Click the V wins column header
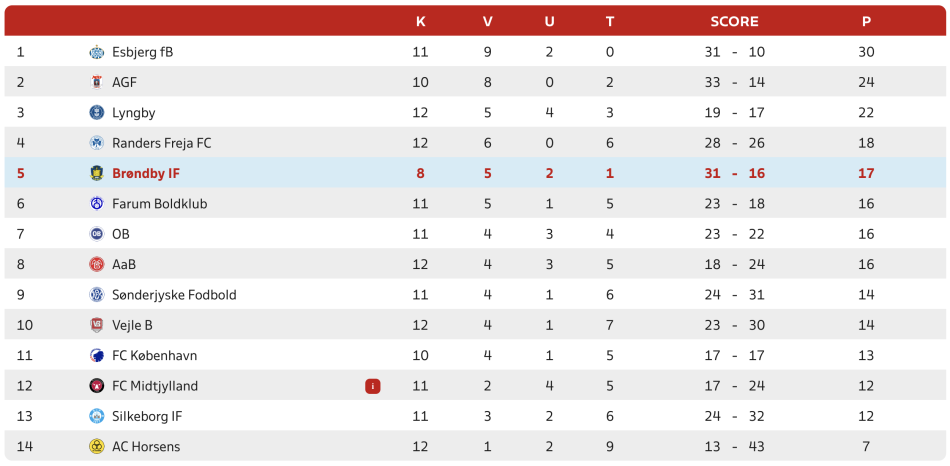Viewport: 950px width, 466px height. click(488, 21)
